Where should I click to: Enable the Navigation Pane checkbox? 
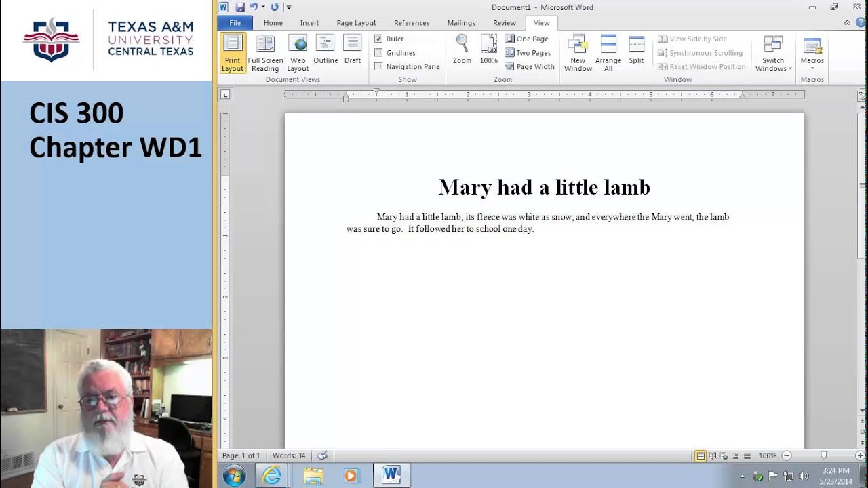(x=378, y=66)
